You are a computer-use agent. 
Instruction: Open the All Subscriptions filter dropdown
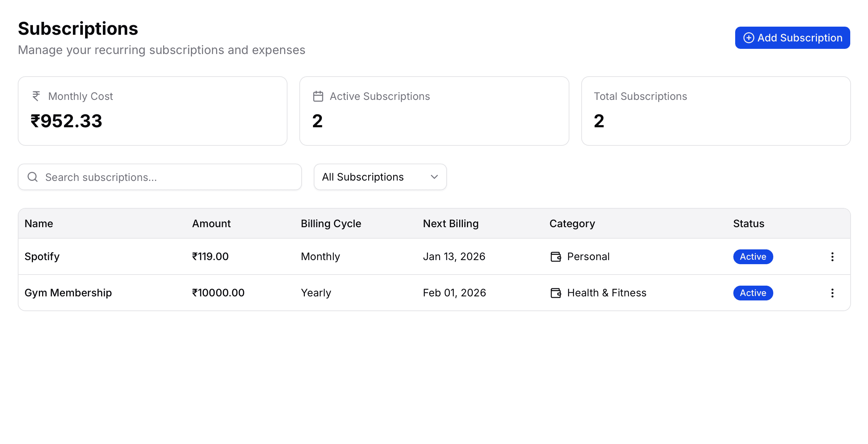380,177
